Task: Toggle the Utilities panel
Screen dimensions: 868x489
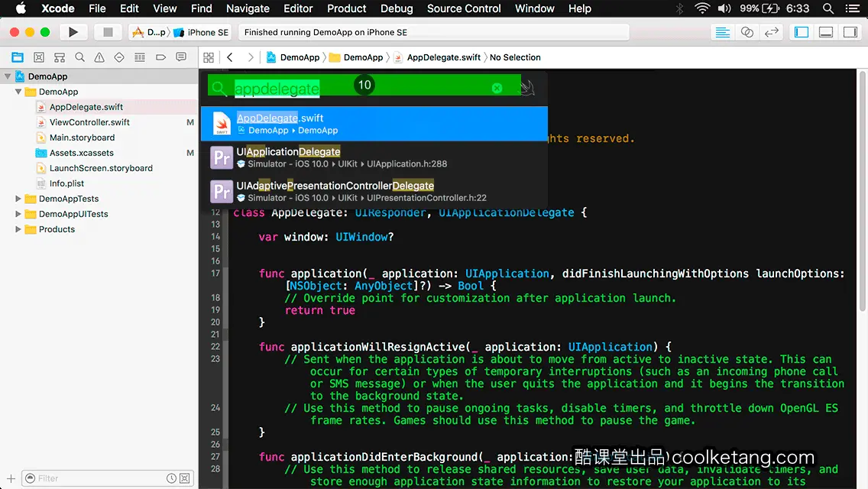Action: [x=850, y=32]
